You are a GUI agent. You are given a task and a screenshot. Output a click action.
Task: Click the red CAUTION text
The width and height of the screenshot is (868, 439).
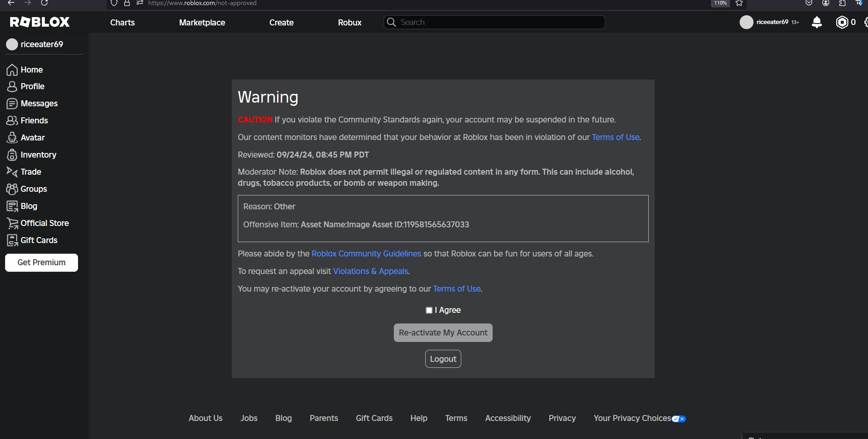(255, 120)
